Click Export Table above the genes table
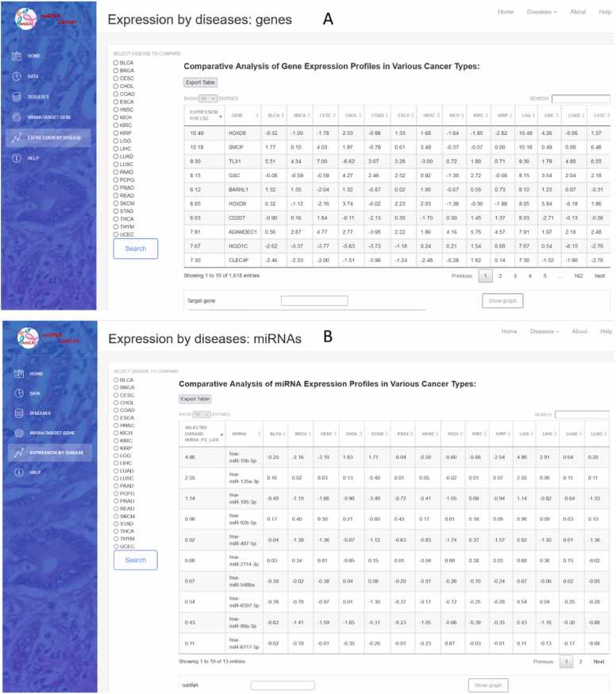 [x=200, y=83]
